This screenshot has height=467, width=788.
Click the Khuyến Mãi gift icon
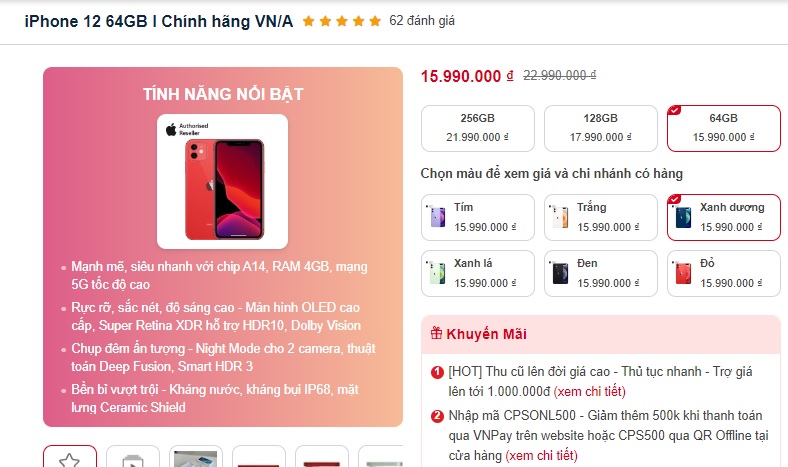(436, 333)
